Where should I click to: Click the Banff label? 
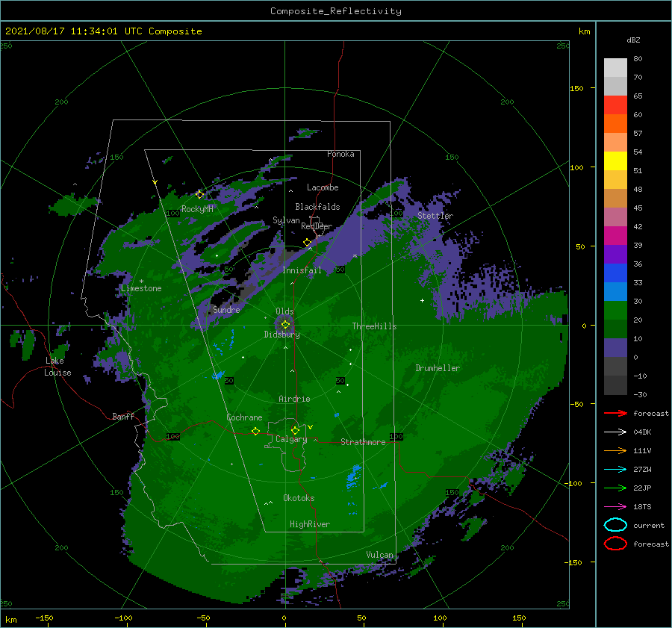point(123,416)
